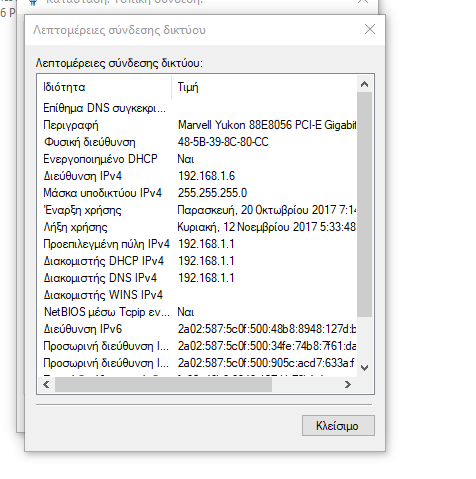Select the Ενεργοποιημένο DHCP row
This screenshot has width=476, height=479.
point(197,159)
